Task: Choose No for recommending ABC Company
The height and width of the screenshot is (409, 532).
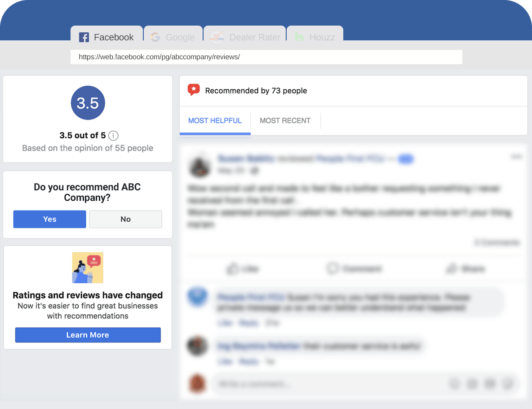Action: (x=125, y=219)
